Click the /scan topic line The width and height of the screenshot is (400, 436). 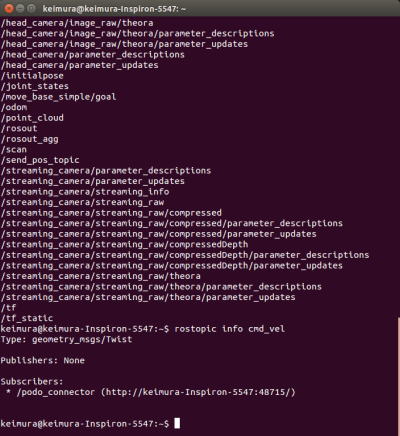pyautogui.click(x=14, y=150)
